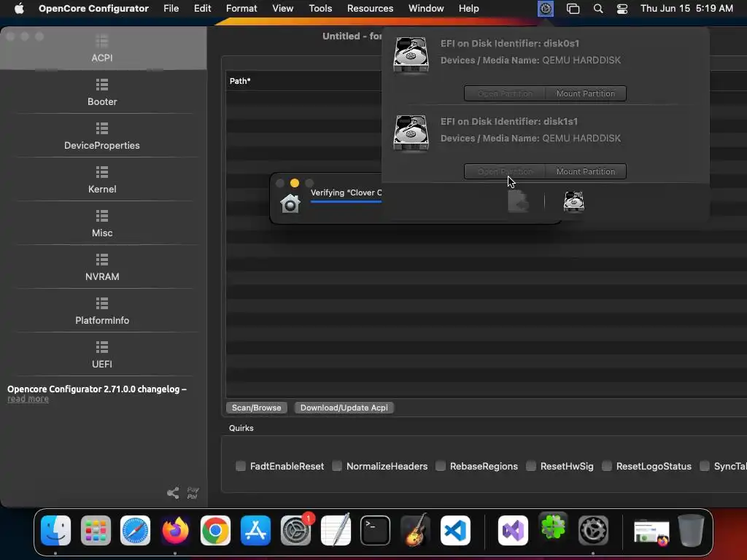Open Spotlight search in menu bar
This screenshot has width=747, height=560.
(598, 9)
